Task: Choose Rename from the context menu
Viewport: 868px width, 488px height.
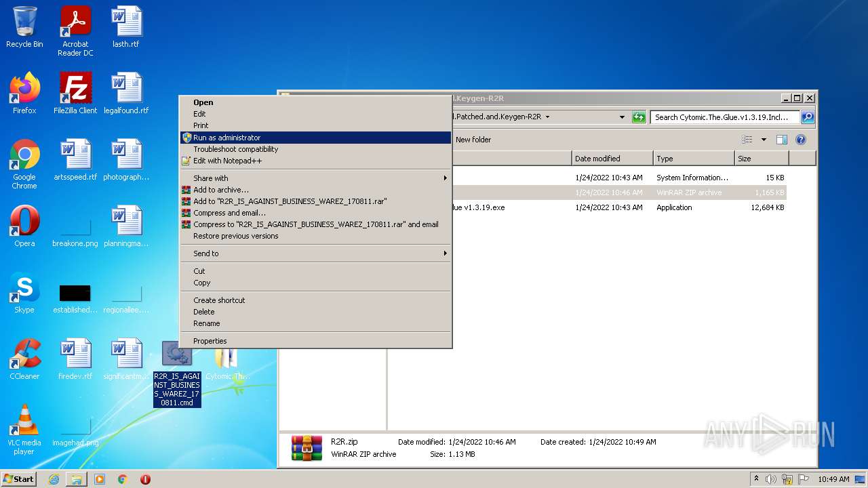Action: tap(315, 323)
